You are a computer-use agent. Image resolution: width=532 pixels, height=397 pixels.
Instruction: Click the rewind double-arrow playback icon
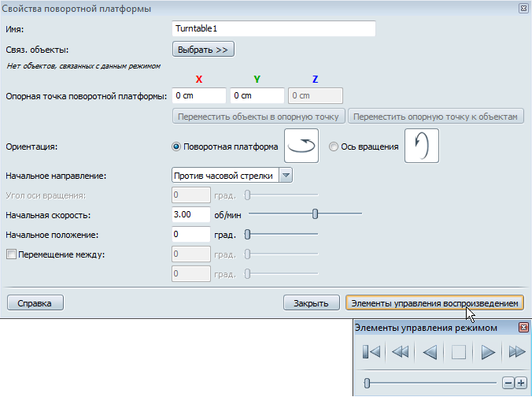(x=401, y=352)
